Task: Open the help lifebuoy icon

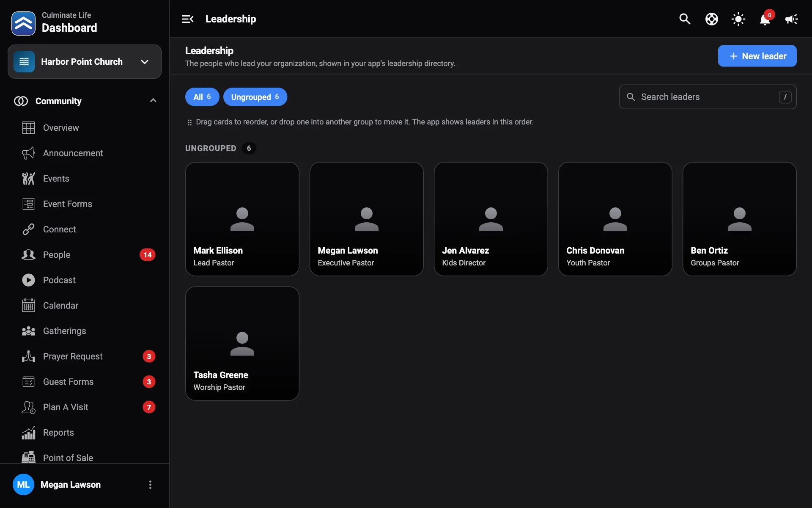Action: pyautogui.click(x=711, y=19)
